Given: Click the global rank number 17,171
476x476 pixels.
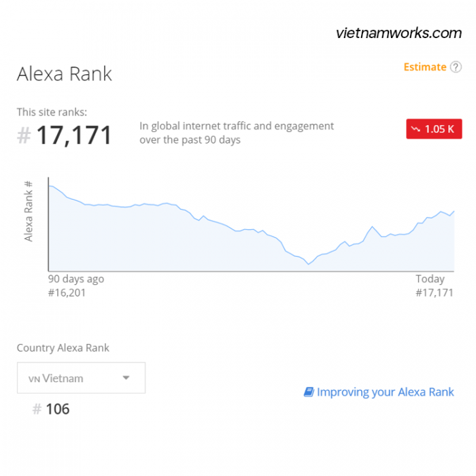Looking at the screenshot, I should click(73, 135).
